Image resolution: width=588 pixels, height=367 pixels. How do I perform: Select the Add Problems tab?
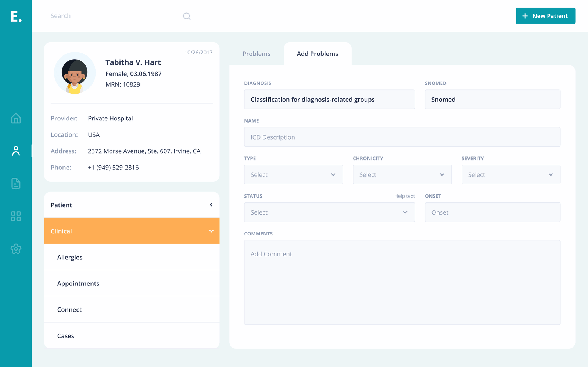(x=317, y=54)
